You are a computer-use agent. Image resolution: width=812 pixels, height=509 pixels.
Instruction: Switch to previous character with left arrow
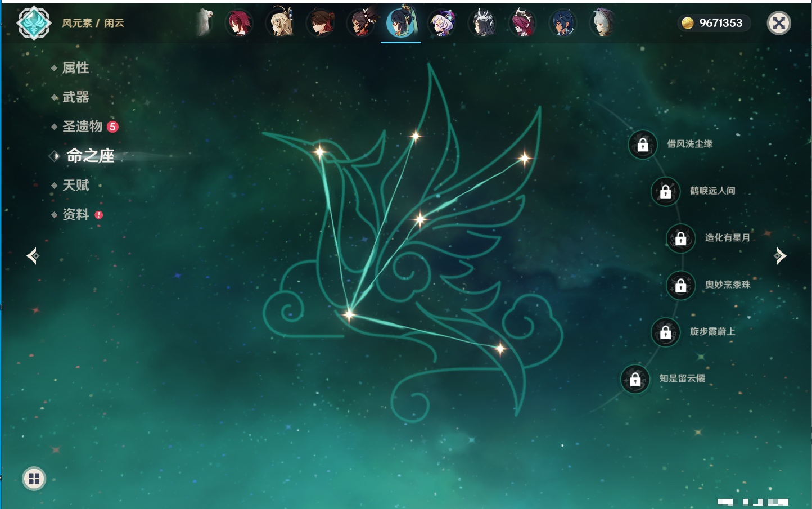pyautogui.click(x=33, y=256)
